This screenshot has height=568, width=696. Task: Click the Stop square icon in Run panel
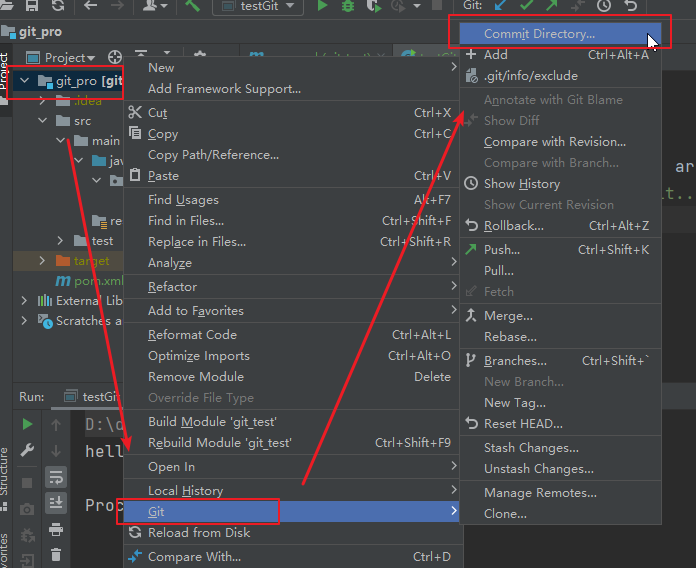pyautogui.click(x=27, y=482)
